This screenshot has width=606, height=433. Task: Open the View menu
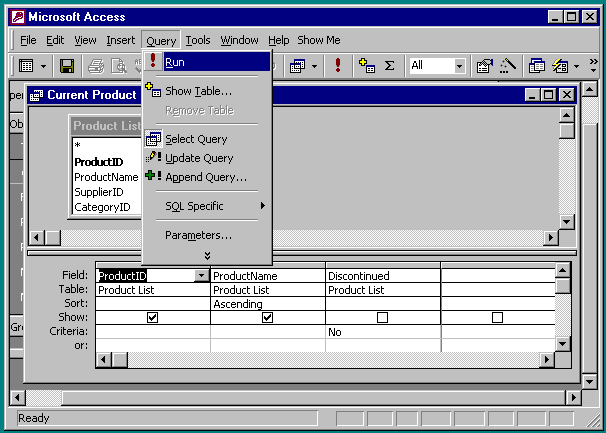click(85, 40)
